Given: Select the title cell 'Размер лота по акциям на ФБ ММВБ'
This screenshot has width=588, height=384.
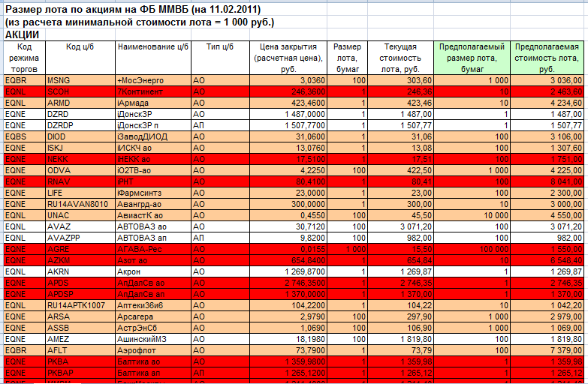Looking at the screenshot, I should click(133, 9).
